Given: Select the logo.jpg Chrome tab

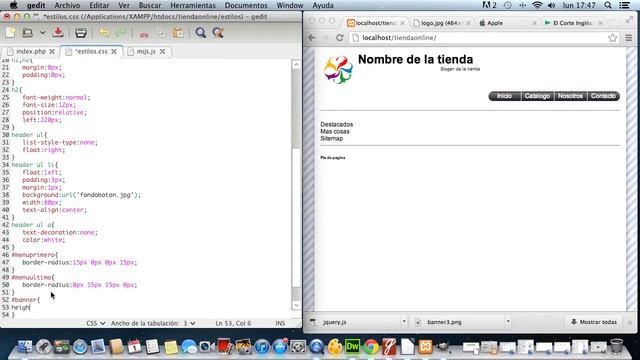Looking at the screenshot, I should (441, 23).
